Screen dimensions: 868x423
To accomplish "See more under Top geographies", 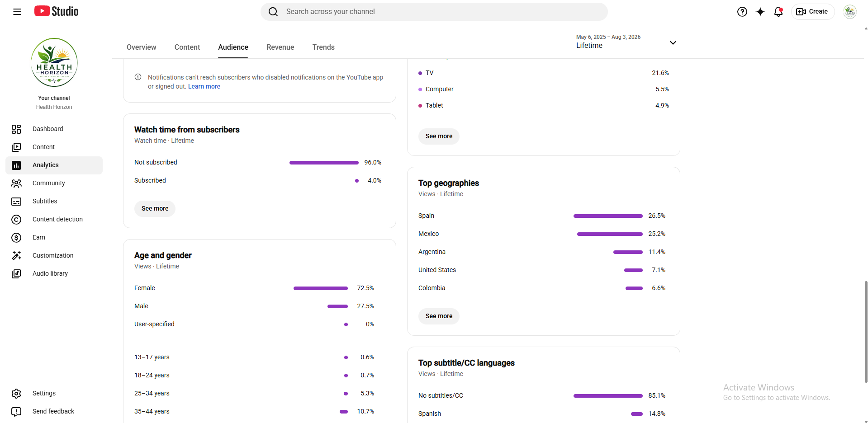I will [x=439, y=316].
